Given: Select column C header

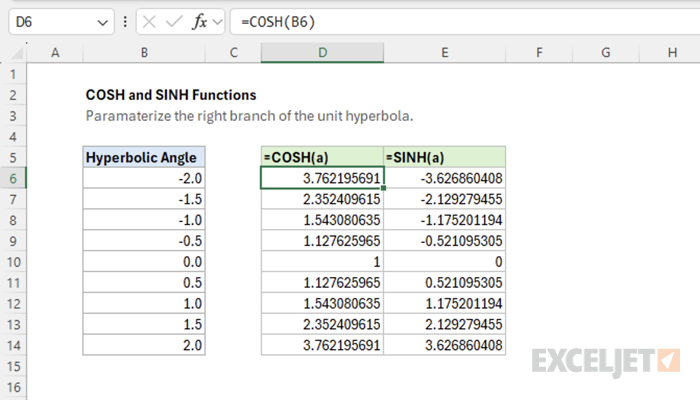Looking at the screenshot, I should [233, 53].
